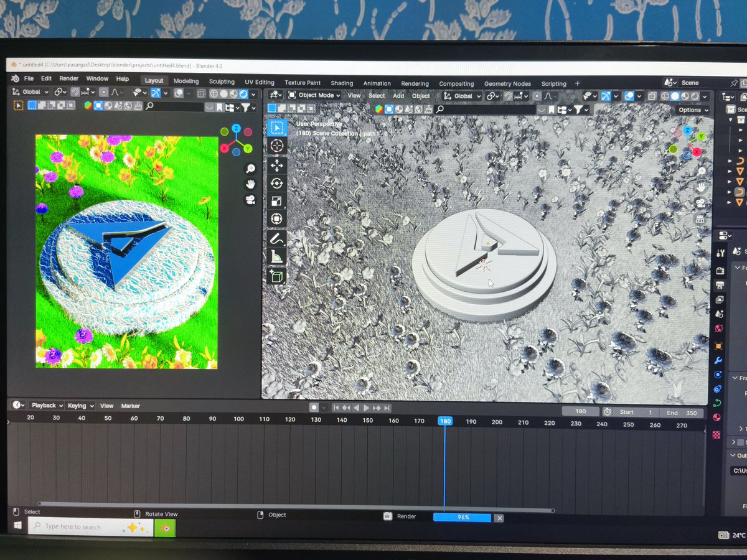Open the Object Mode dropdown
The image size is (747, 560).
pos(315,95)
